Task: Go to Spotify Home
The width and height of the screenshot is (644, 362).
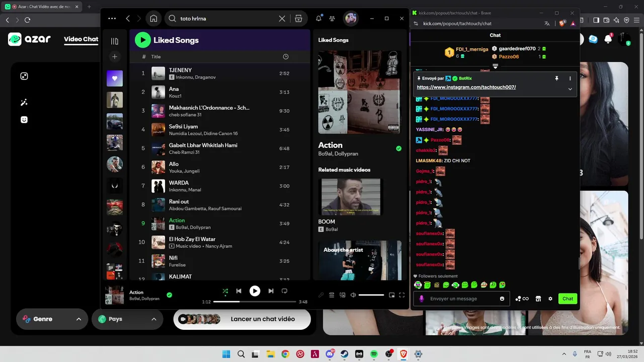Action: [153, 19]
